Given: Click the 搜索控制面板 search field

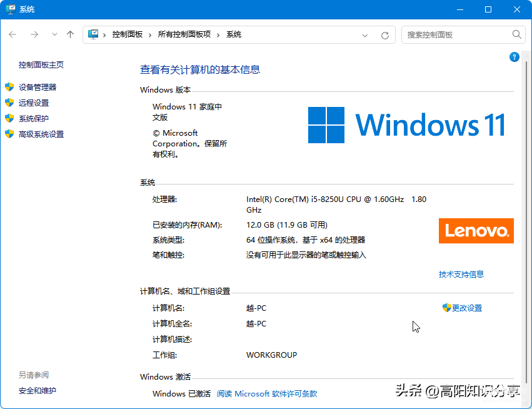Looking at the screenshot, I should pos(456,35).
